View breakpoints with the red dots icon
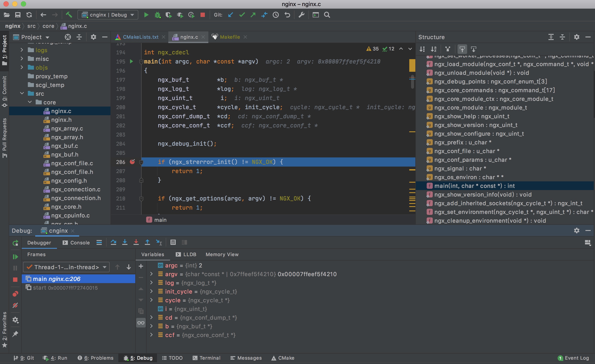Viewport: 595px width, 364px height. point(15,294)
